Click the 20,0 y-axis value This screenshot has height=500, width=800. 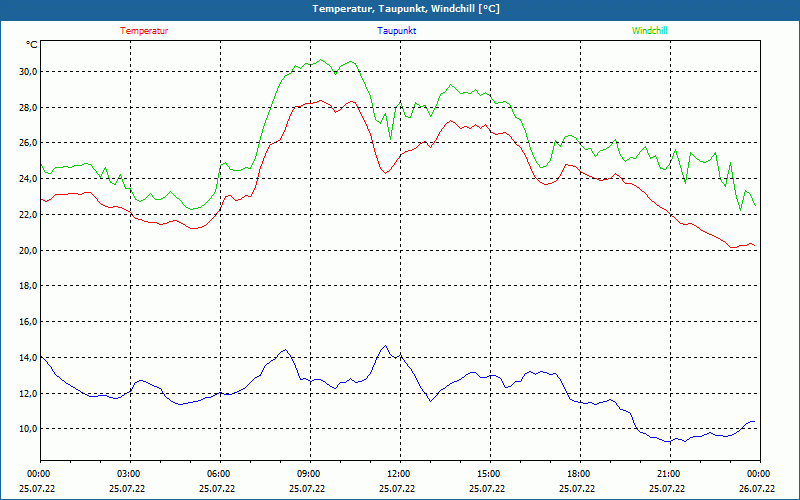[29, 251]
